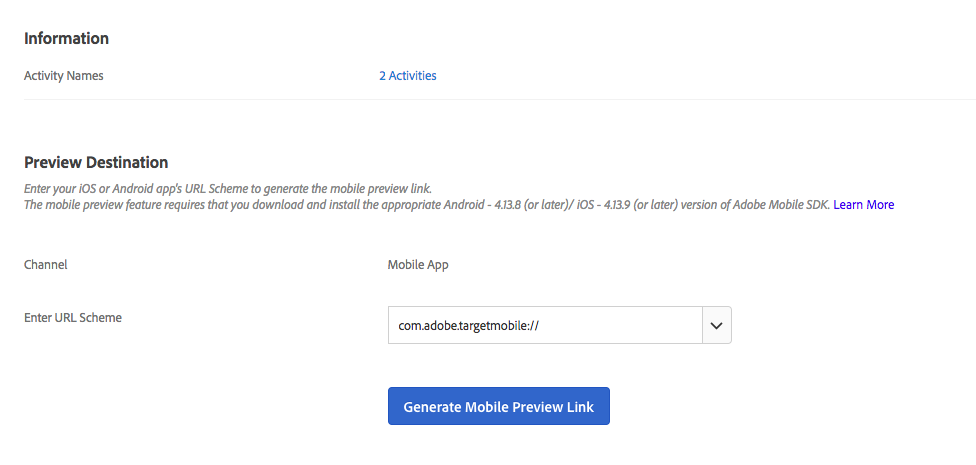Open the 2 Activities link
The image size is (976, 465).
click(x=408, y=76)
